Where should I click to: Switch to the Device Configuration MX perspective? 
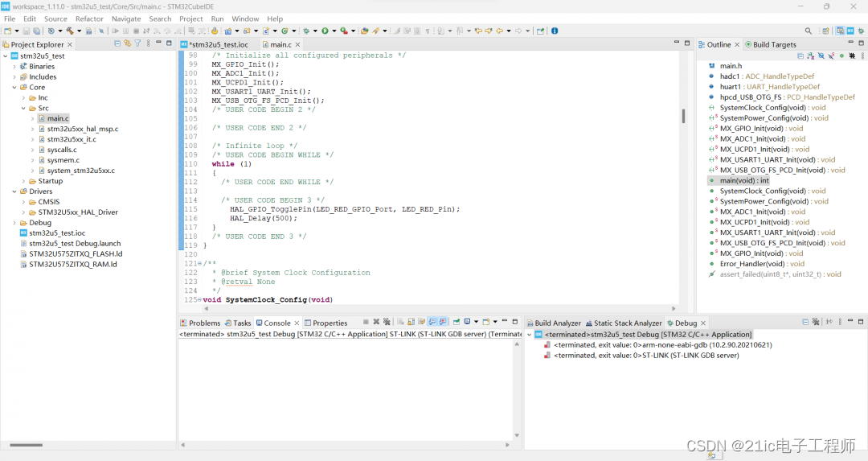coord(850,31)
